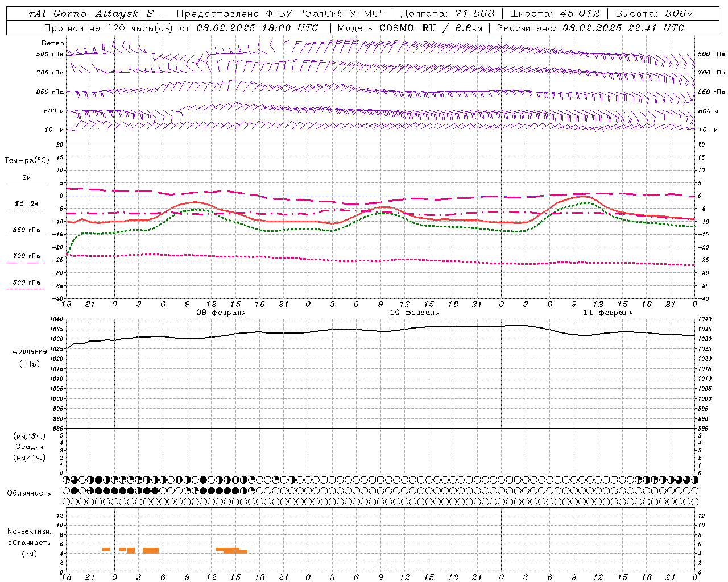Click the (мм/3ч.) precipitation unit label
728x582 pixels.
point(30,436)
